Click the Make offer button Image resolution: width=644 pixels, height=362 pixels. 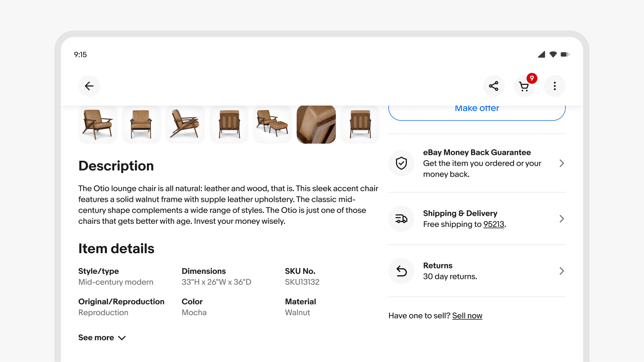pos(477,110)
